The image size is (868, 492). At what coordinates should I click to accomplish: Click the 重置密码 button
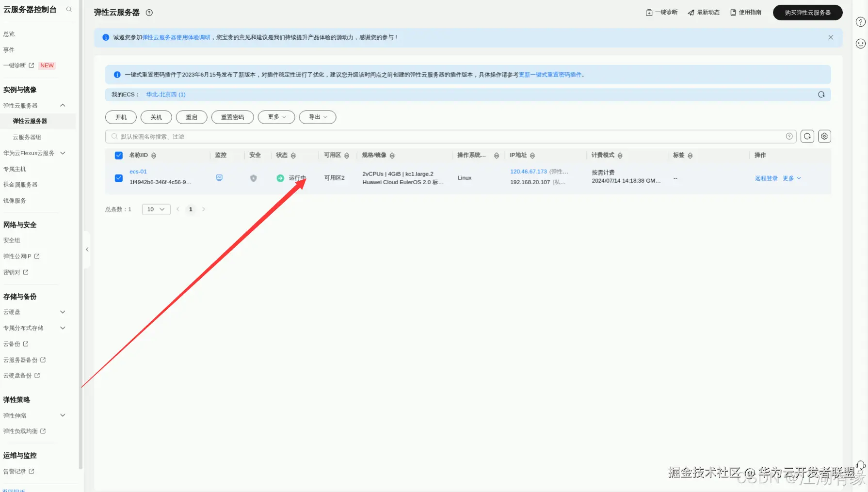[x=233, y=117]
